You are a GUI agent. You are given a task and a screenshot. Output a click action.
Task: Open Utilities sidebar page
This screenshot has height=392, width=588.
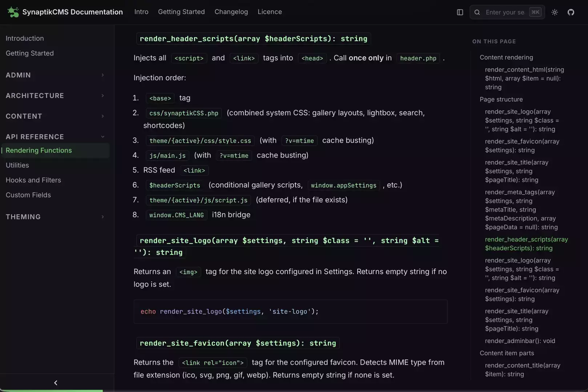point(17,166)
